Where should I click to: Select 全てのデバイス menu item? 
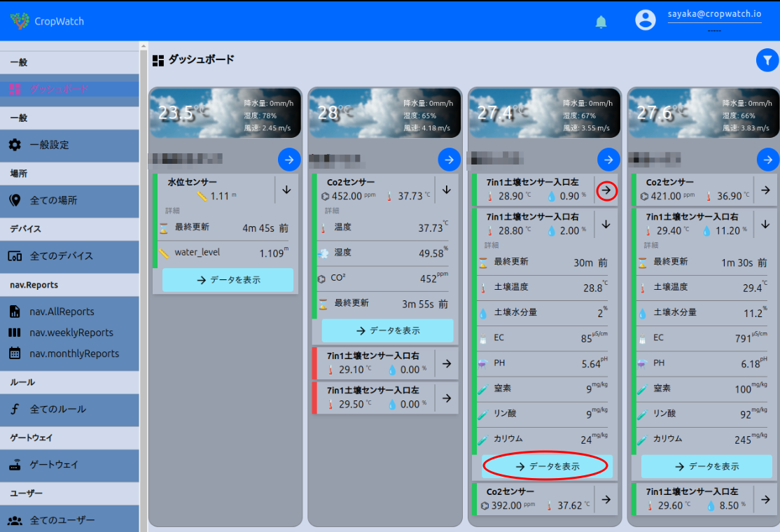(62, 256)
